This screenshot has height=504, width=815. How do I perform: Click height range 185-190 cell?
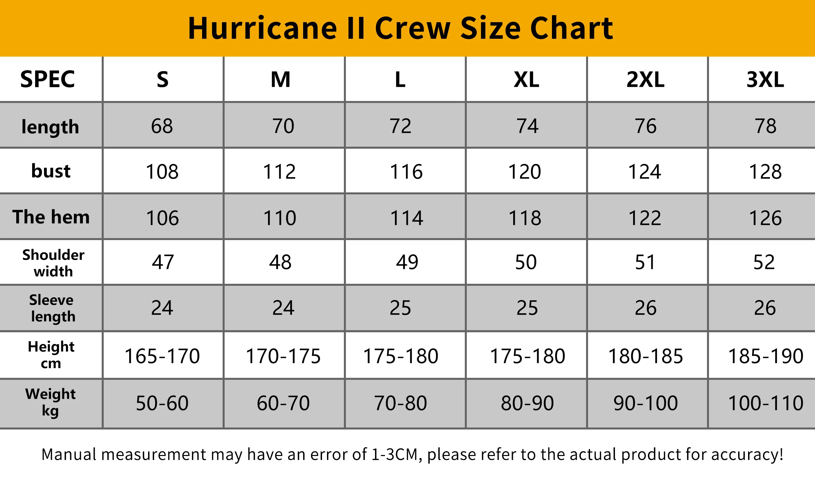766,356
